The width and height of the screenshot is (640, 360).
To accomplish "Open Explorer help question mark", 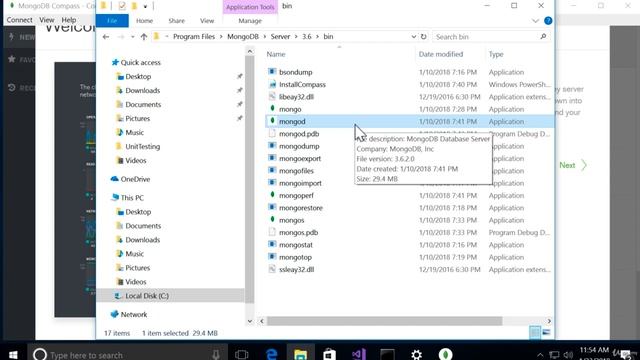I will (x=548, y=21).
